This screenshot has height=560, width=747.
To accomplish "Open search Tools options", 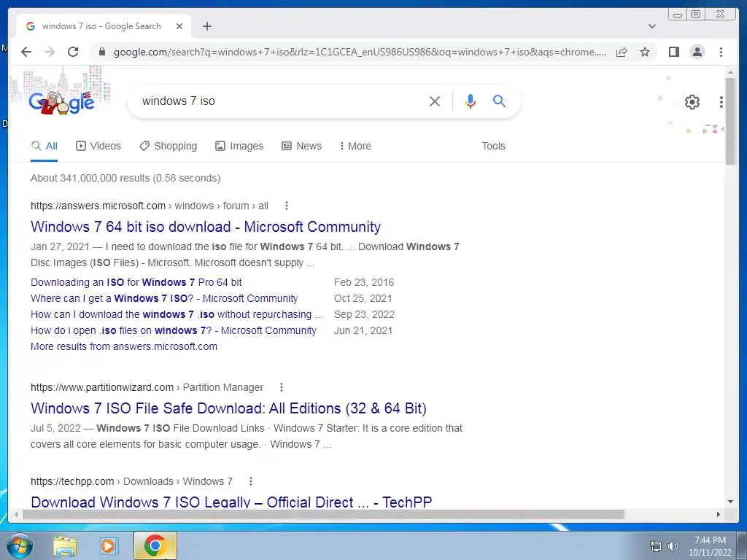I will (493, 146).
